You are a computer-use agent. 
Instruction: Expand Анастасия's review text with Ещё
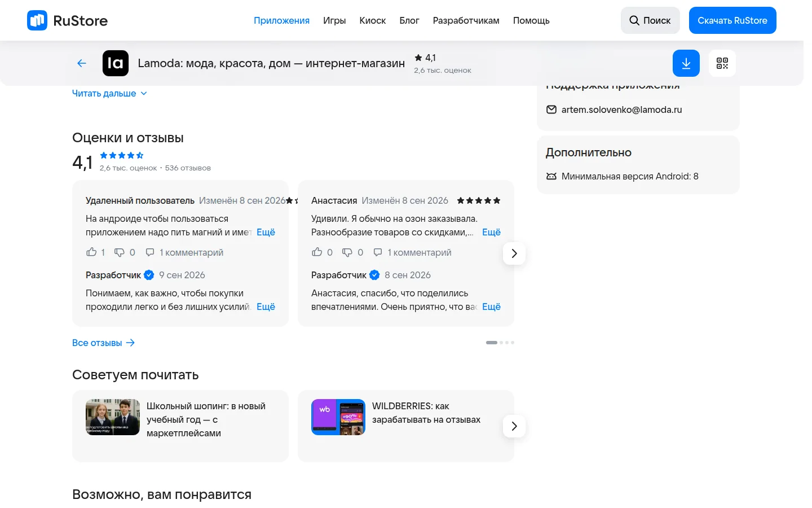[x=492, y=232]
